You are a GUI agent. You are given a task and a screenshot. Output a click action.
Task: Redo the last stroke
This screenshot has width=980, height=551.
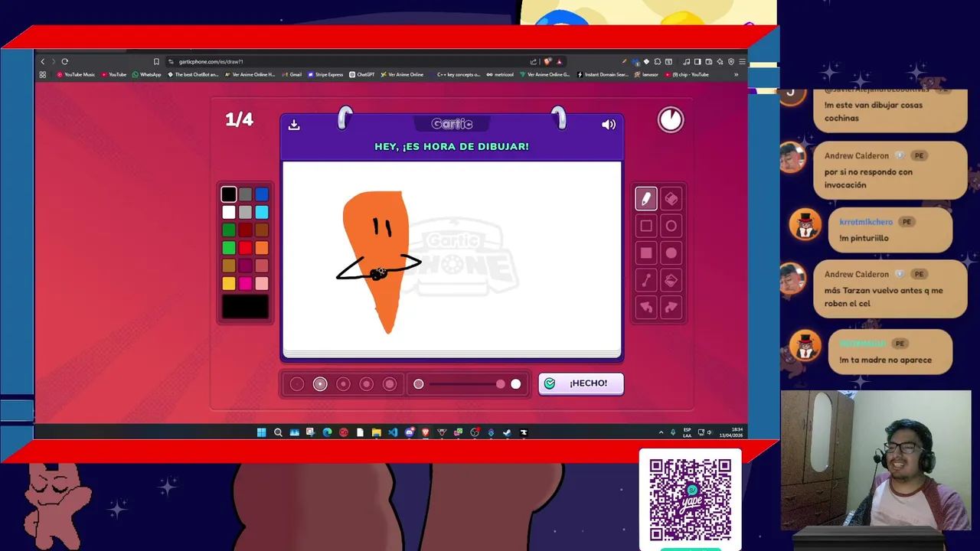pyautogui.click(x=671, y=308)
